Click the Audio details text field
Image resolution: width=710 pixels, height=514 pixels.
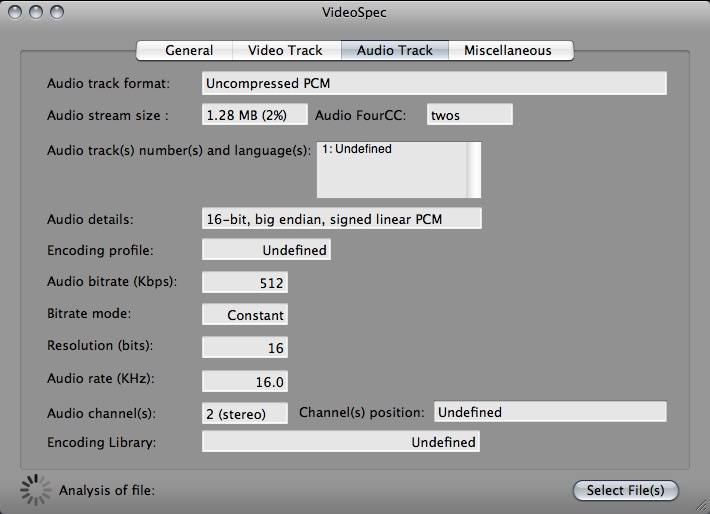coord(341,219)
